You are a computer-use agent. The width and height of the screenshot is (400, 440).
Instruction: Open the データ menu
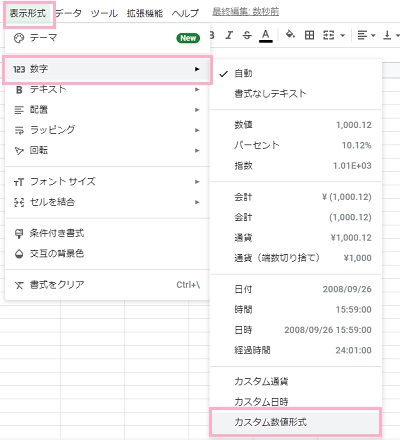[68, 13]
